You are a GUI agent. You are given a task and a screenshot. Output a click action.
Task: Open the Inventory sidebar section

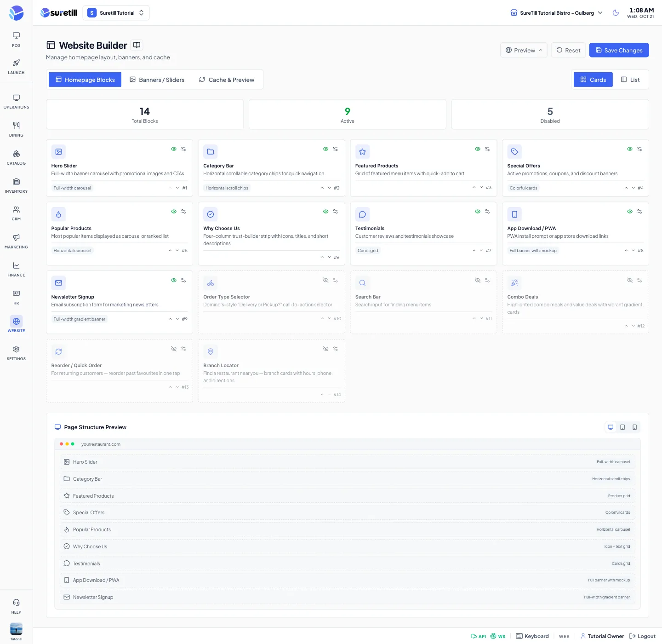click(x=16, y=185)
